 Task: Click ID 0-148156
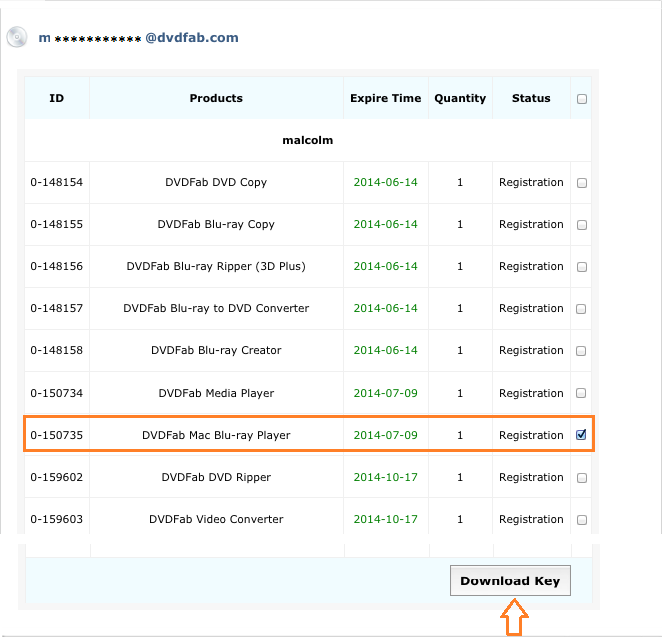click(57, 266)
